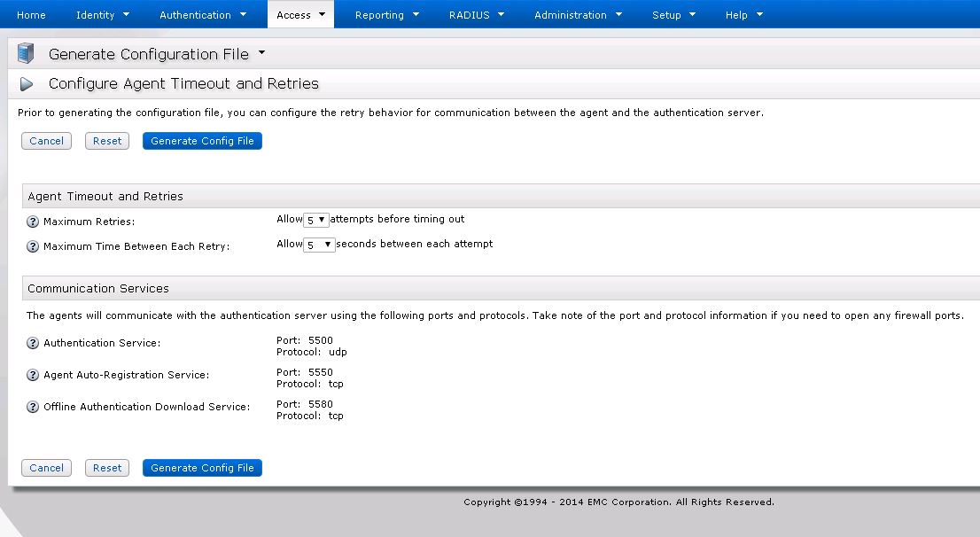The height and width of the screenshot is (537, 980).
Task: Expand the Generate Configuration File title dropdown arrow
Action: (261, 53)
